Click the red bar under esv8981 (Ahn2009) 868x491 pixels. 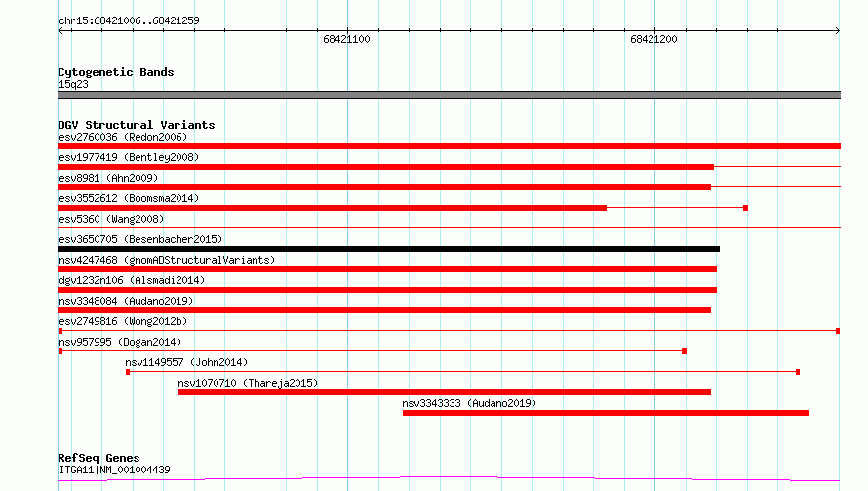(x=384, y=187)
